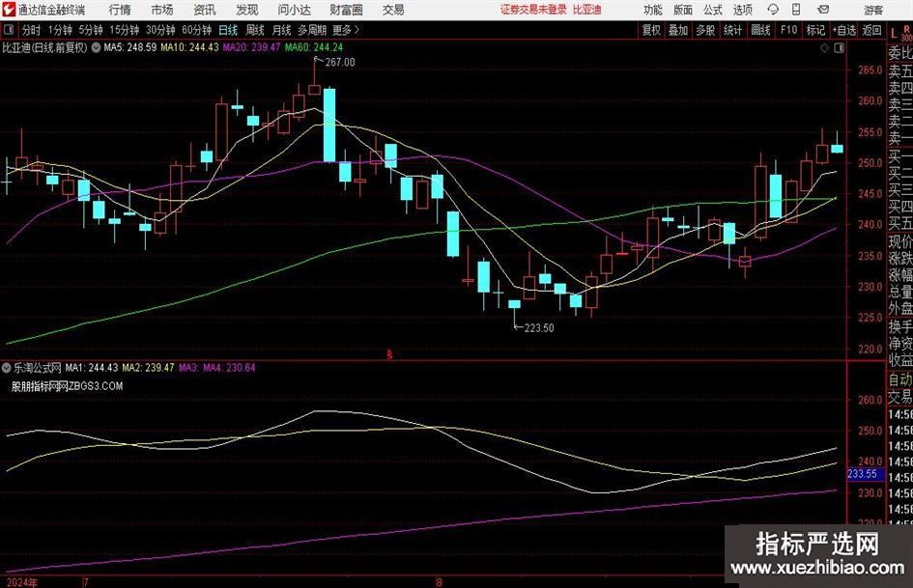The image size is (913, 588).
Task: Toggle the left panel icon beside 分时
Action: click(8, 30)
